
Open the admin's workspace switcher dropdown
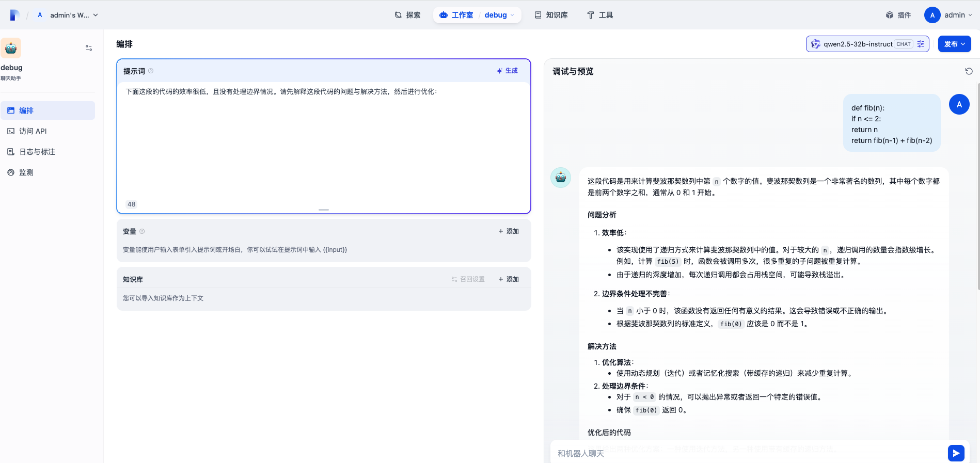pyautogui.click(x=67, y=15)
